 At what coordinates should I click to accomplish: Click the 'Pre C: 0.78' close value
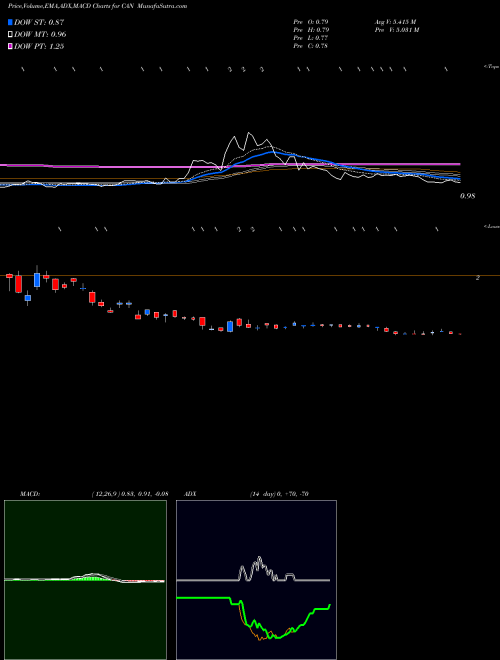coord(311,46)
